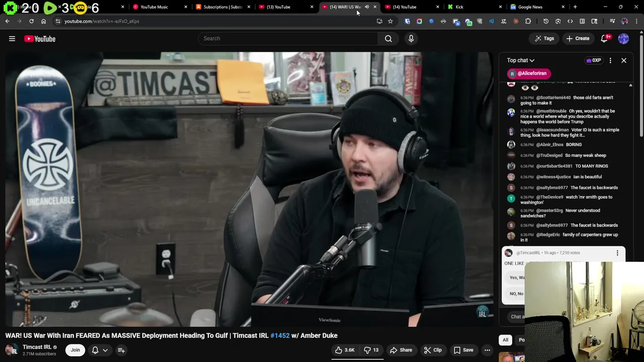Click the browser forward arrow
This screenshot has height=362, width=644.
[19, 21]
